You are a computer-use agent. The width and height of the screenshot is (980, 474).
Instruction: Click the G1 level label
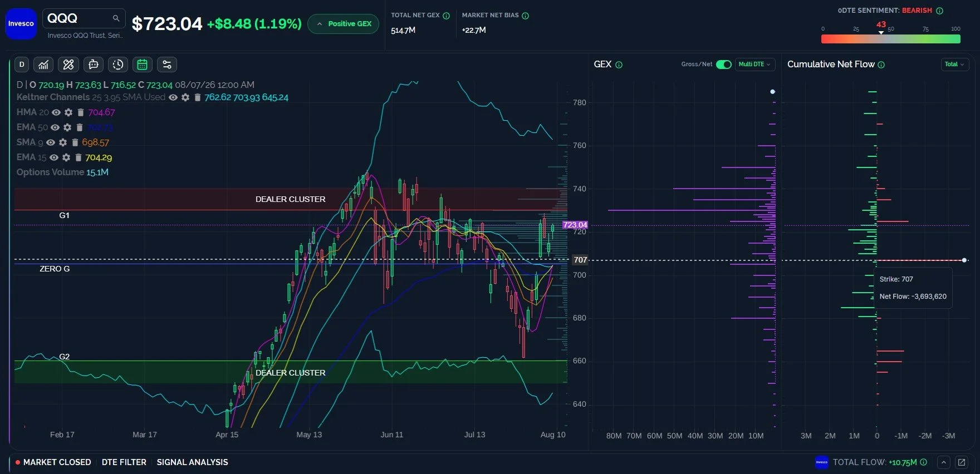pos(64,215)
